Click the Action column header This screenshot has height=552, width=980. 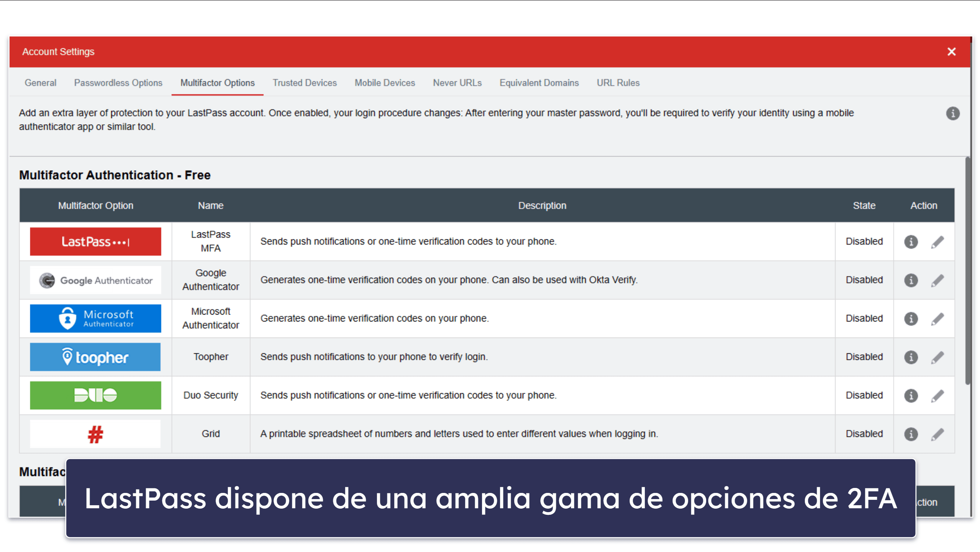924,206
